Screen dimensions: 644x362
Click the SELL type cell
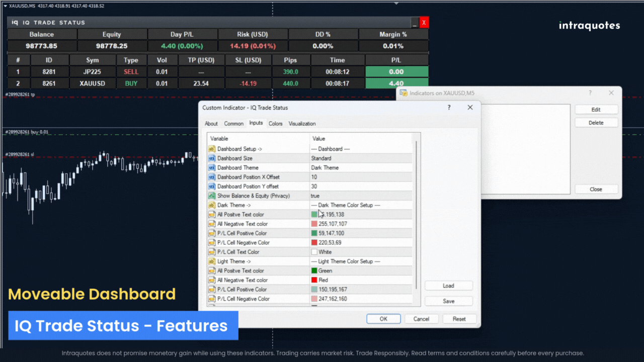[131, 72]
